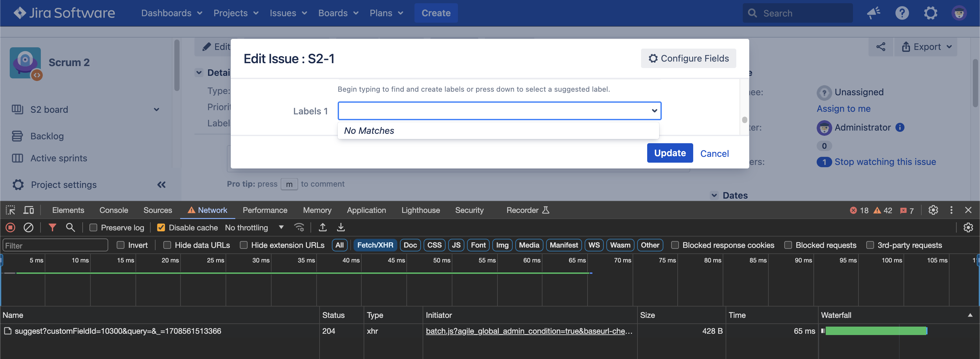Screen dimensions: 980x359
Task: Enable the Preserve log checkbox
Action: (x=94, y=227)
